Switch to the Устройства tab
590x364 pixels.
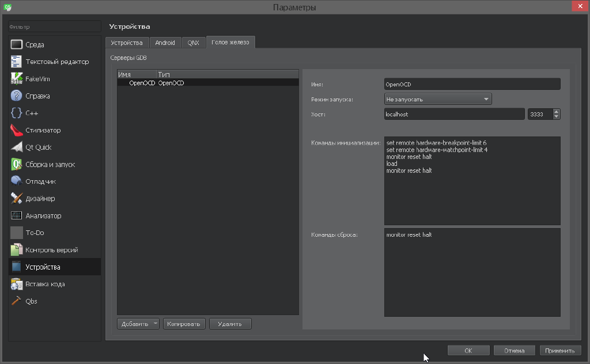(x=127, y=43)
